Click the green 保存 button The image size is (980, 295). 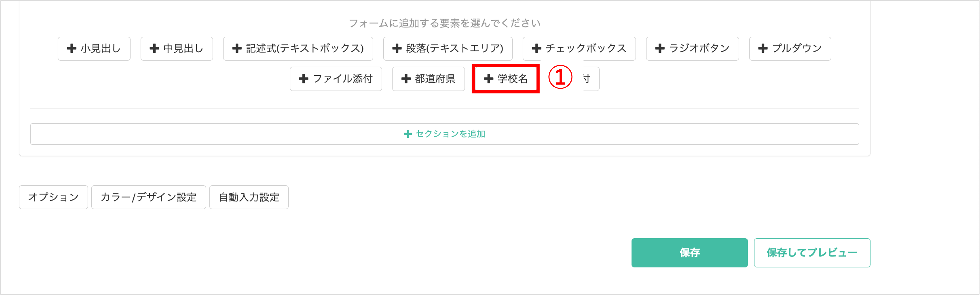pos(689,253)
